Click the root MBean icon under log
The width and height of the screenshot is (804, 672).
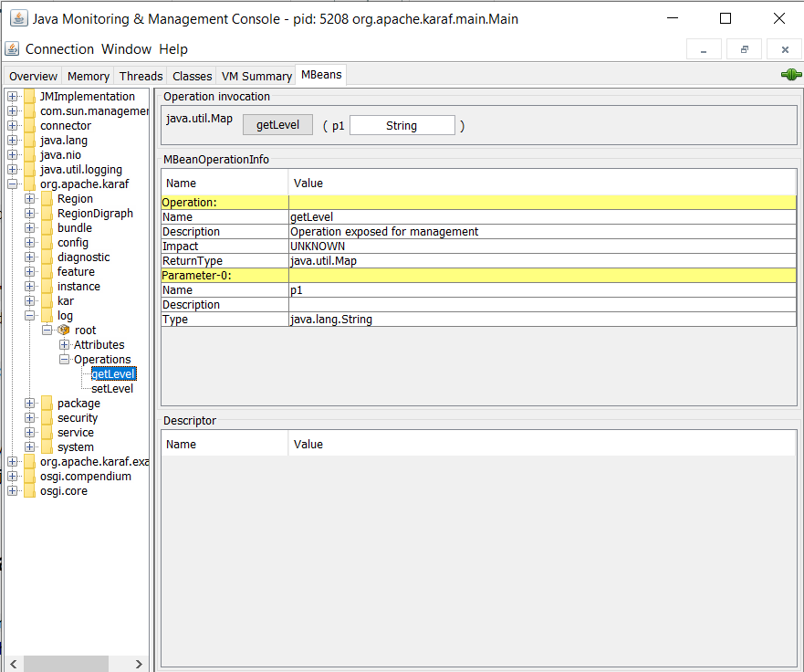coord(64,331)
